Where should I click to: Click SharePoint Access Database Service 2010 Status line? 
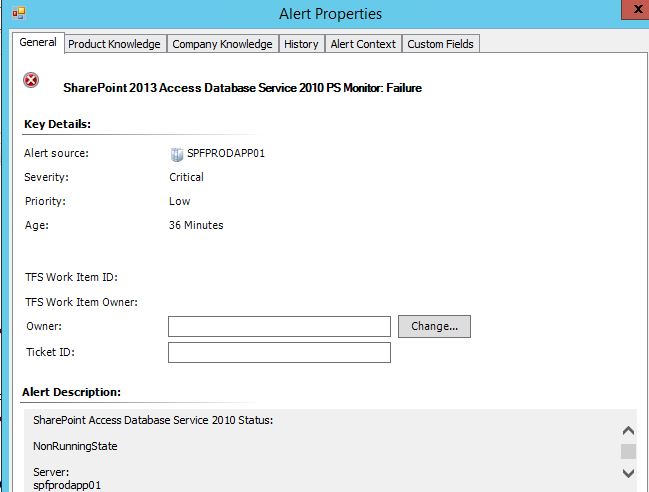click(x=153, y=420)
